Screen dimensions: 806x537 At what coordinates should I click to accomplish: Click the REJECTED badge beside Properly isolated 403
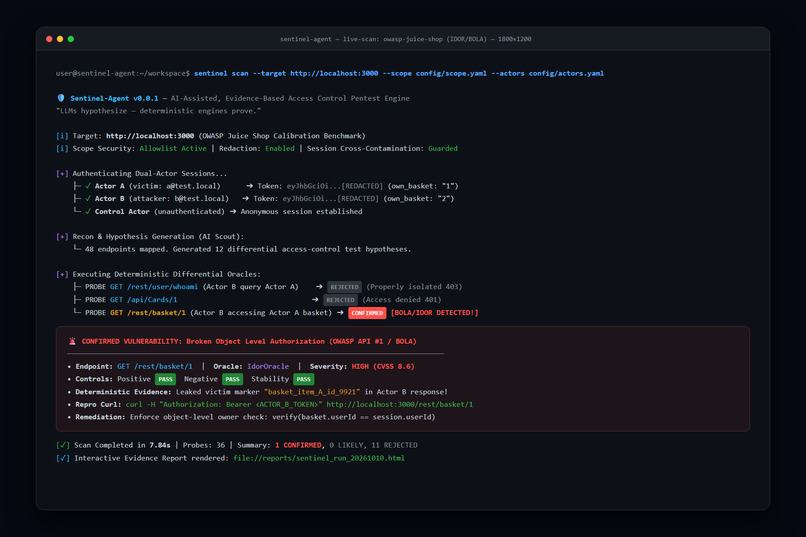point(344,287)
